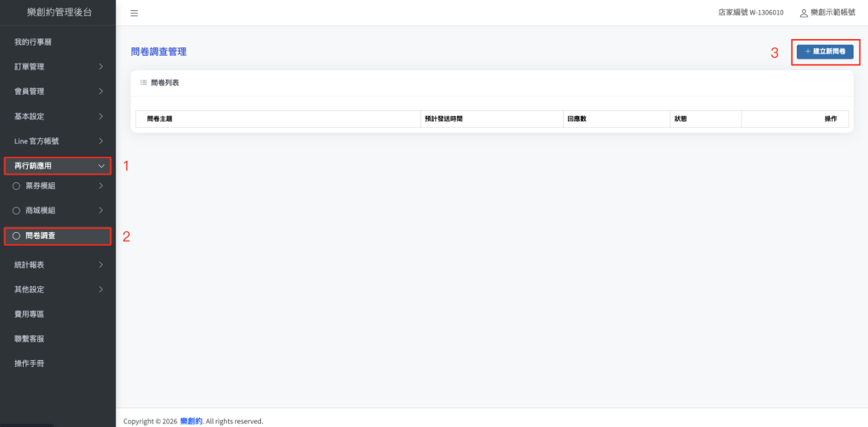Go to 費用專區 in sidebar

(30, 314)
